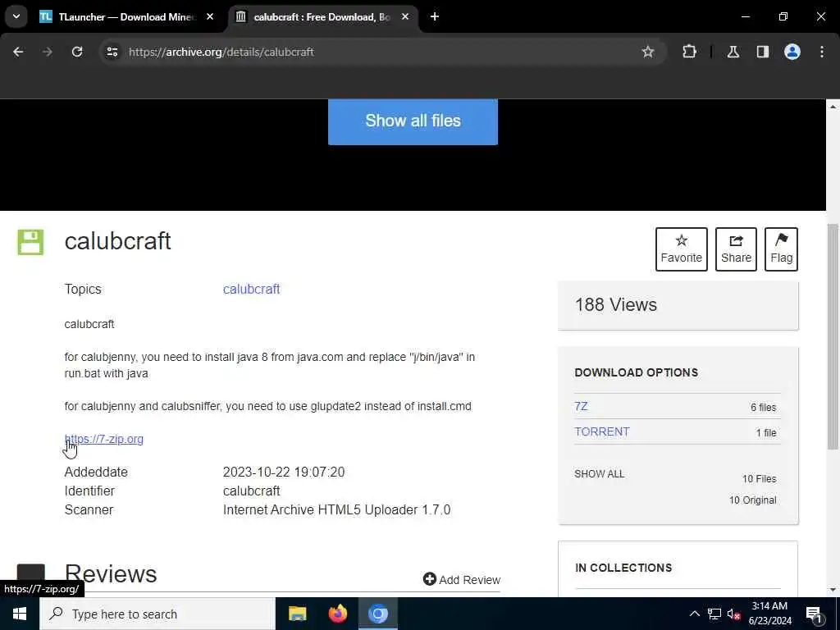
Task: Open the Extensions puzzle icon
Action: (x=689, y=52)
